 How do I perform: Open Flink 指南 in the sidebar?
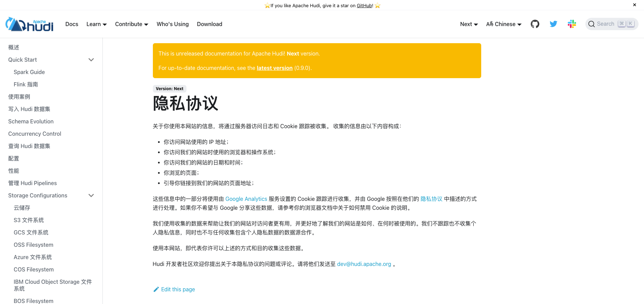(x=26, y=84)
